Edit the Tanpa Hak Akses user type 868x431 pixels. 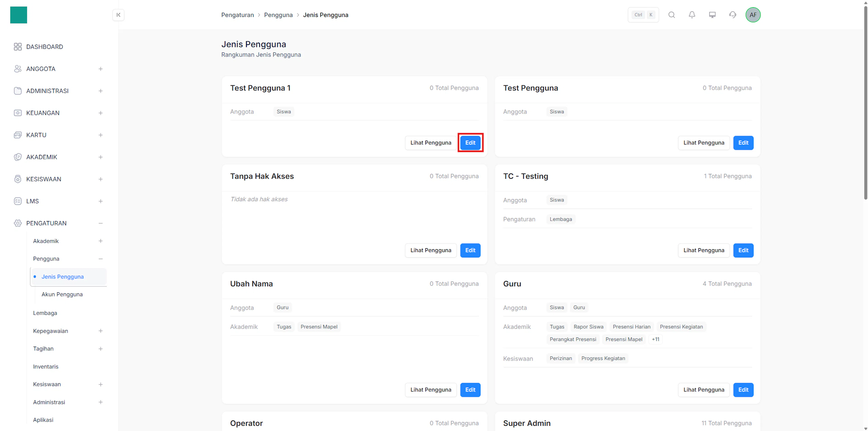470,250
